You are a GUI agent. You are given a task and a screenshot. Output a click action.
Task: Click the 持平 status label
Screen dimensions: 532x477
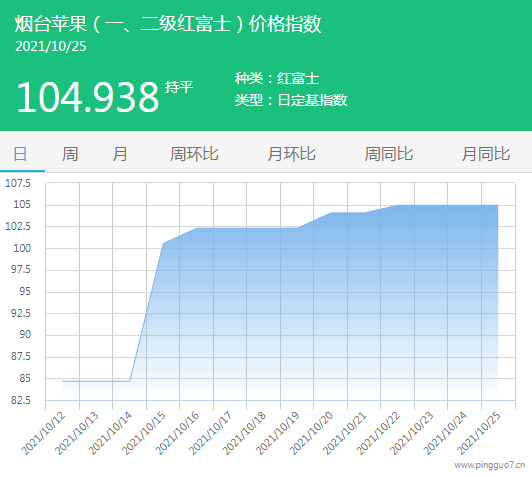point(179,87)
